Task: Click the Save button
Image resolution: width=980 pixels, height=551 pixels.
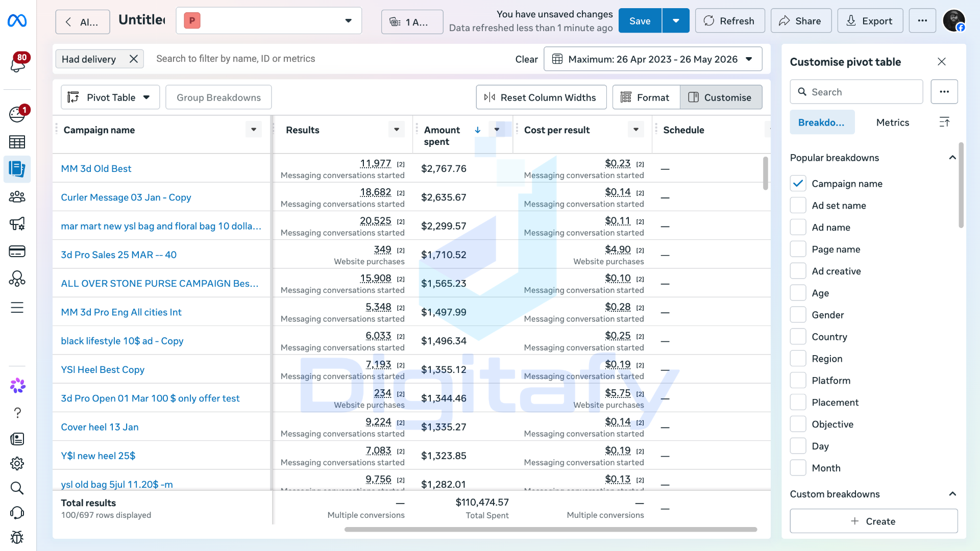Action: (640, 21)
